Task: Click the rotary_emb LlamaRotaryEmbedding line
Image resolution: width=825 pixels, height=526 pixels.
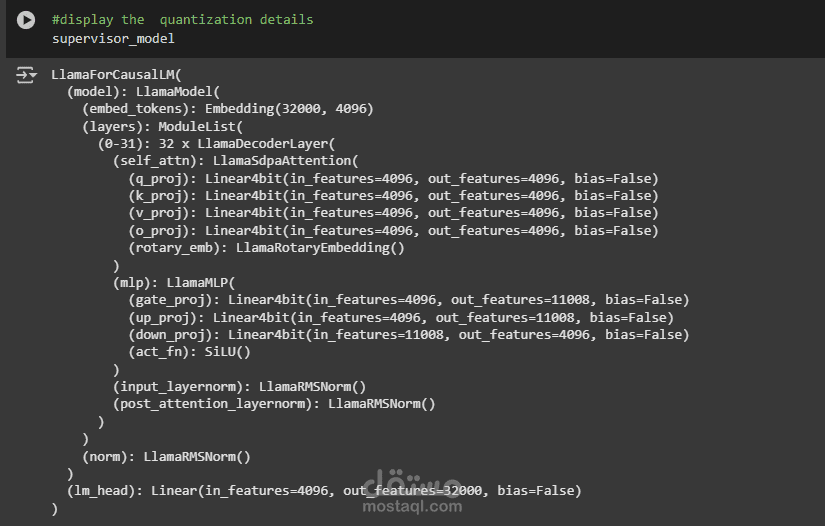Action: click(x=266, y=248)
